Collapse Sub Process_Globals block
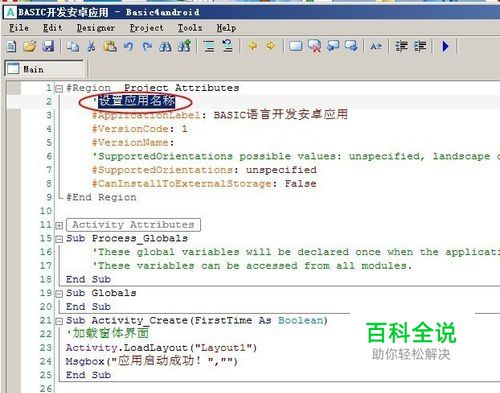Image resolution: width=500 pixels, height=393 pixels. [x=59, y=239]
